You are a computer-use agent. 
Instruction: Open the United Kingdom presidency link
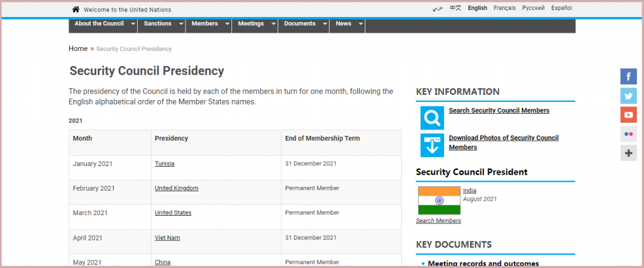click(177, 188)
